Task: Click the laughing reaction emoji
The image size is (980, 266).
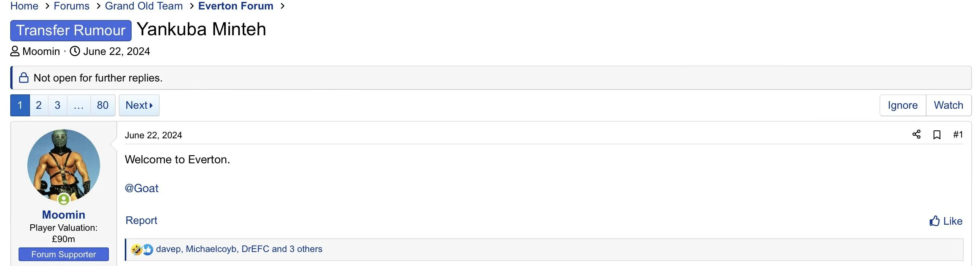Action: coord(137,250)
